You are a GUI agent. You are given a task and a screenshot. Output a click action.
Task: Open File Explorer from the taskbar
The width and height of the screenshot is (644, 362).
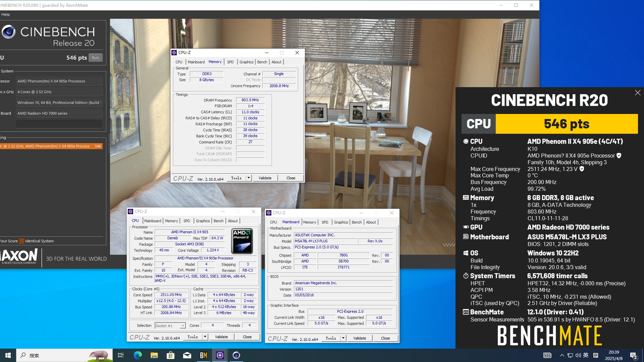tap(154, 355)
